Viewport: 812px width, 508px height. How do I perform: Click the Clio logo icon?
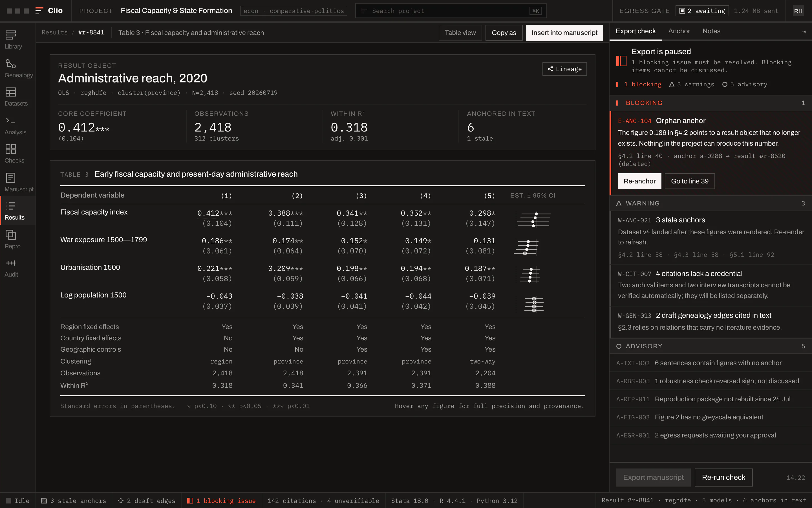click(x=39, y=11)
